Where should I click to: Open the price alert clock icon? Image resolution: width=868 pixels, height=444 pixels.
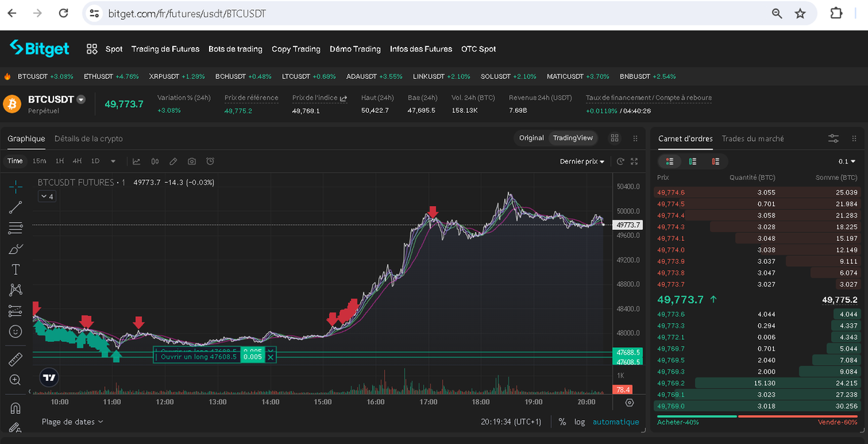tap(210, 161)
